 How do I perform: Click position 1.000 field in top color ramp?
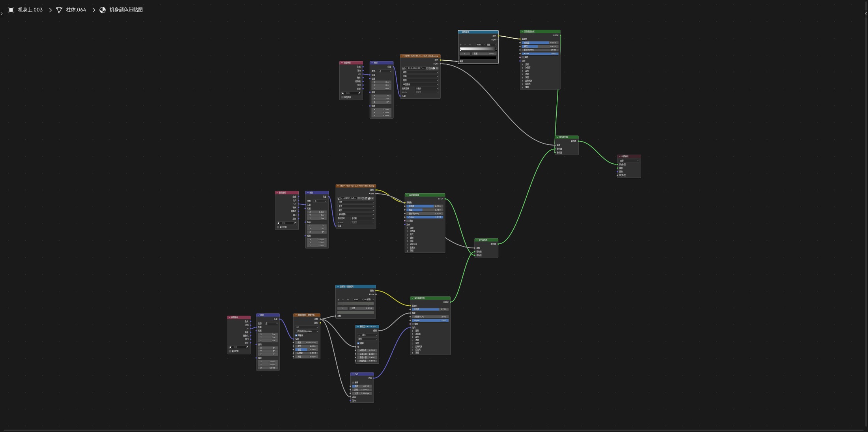pos(484,54)
